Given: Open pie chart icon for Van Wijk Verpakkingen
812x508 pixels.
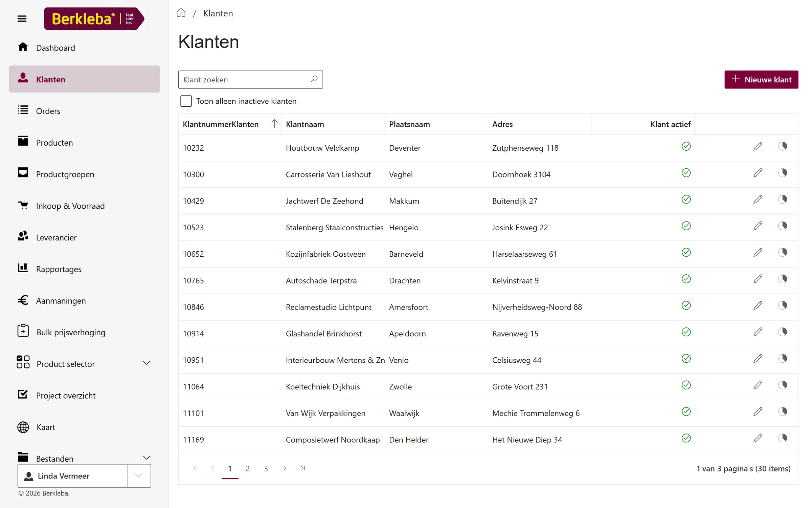Looking at the screenshot, I should [x=783, y=411].
